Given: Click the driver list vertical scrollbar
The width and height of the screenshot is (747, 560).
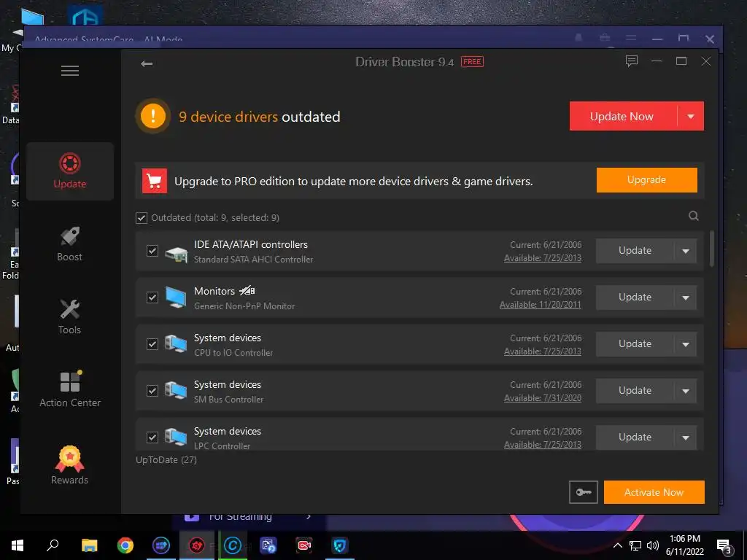Looking at the screenshot, I should (x=712, y=249).
